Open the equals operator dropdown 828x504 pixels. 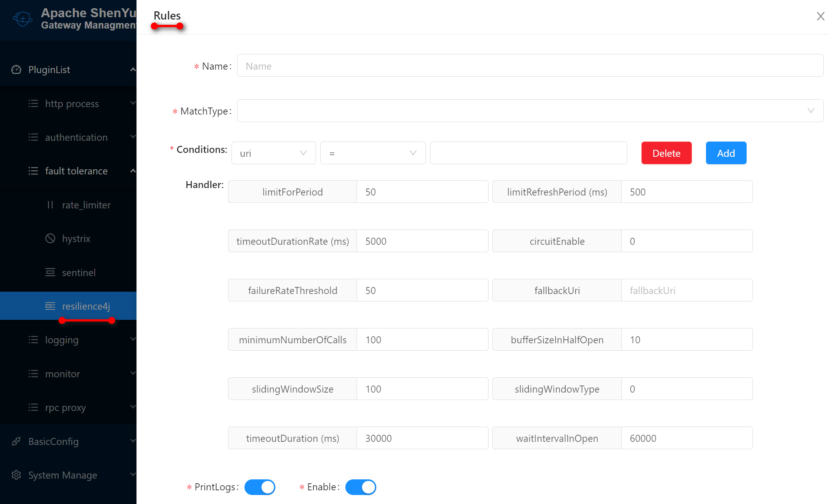click(373, 153)
